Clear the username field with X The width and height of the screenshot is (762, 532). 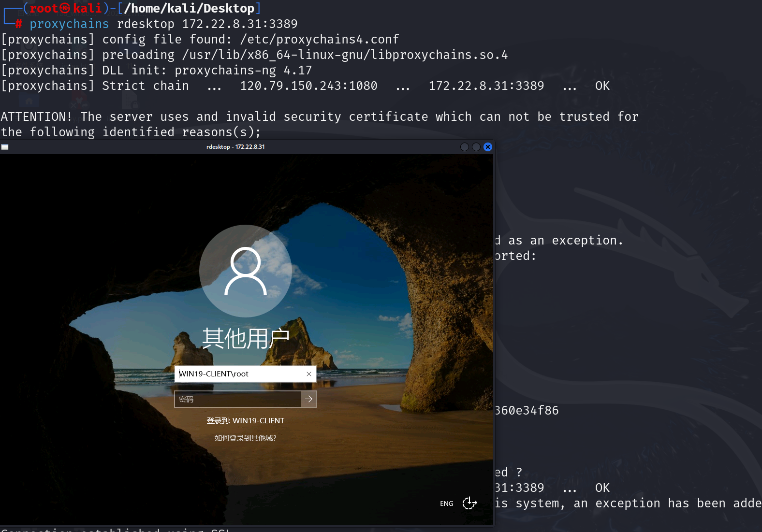coord(309,374)
